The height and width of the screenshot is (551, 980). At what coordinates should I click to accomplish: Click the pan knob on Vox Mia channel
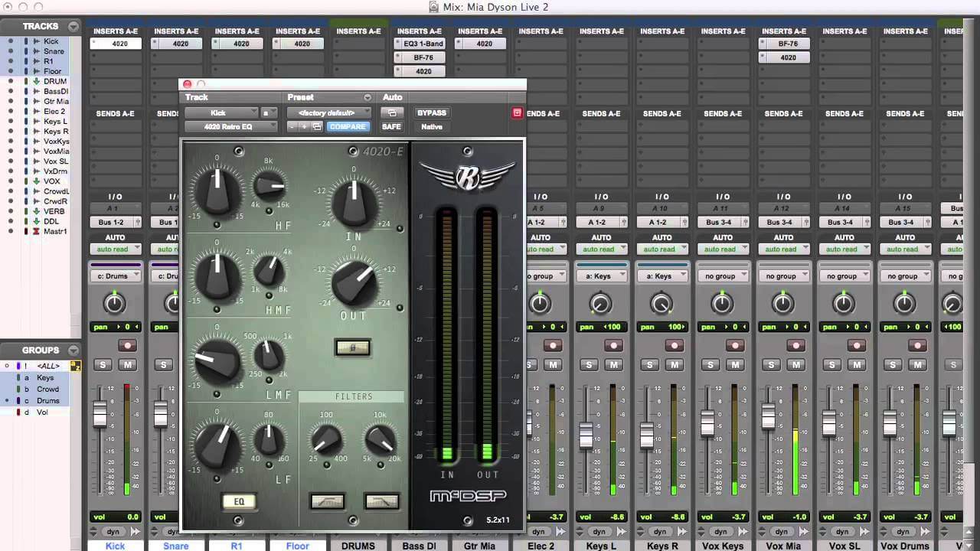pos(783,304)
